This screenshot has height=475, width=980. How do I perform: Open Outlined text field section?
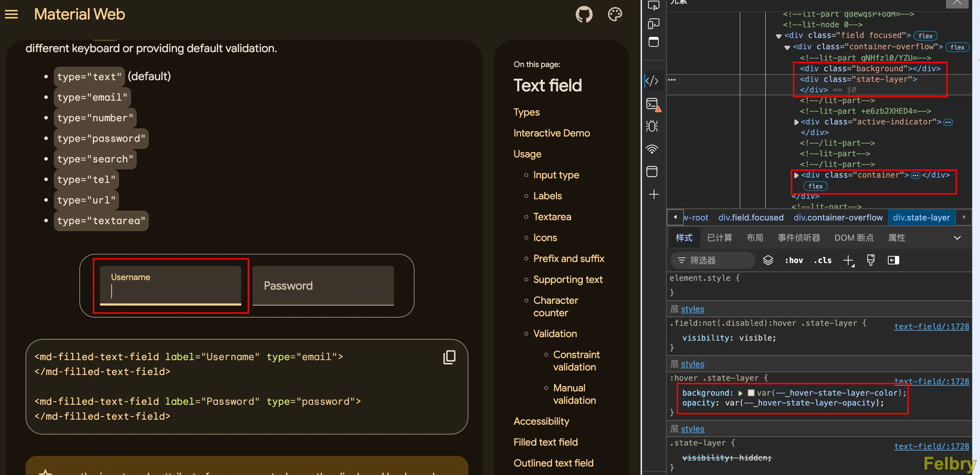pos(553,463)
